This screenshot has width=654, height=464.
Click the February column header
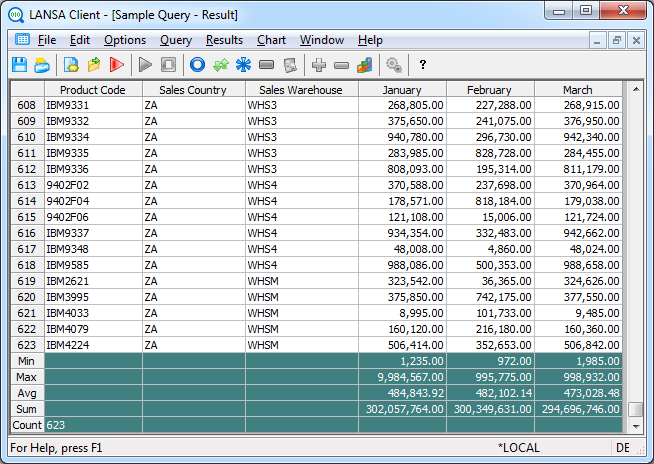click(488, 90)
